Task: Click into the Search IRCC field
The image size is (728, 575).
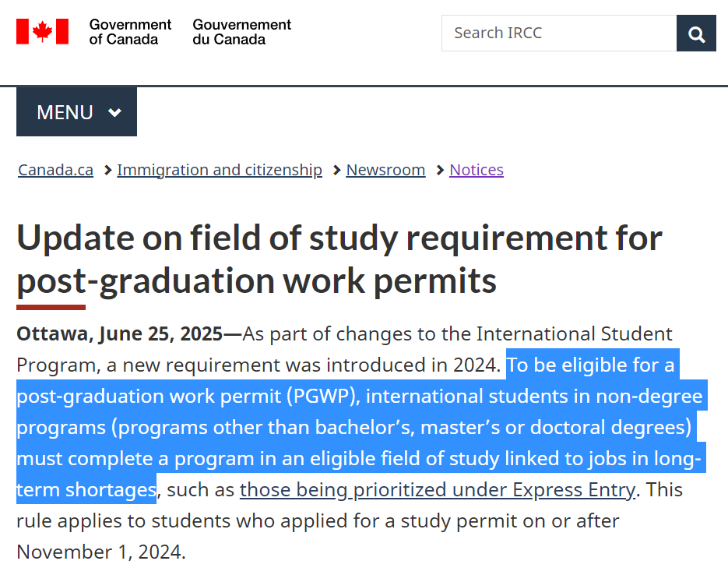Action: (559, 33)
